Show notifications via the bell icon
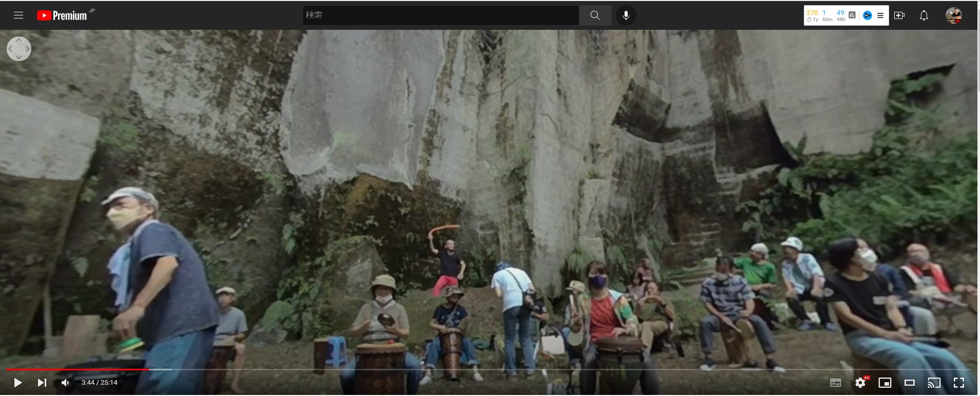The width and height of the screenshot is (980, 396). pyautogui.click(x=924, y=15)
